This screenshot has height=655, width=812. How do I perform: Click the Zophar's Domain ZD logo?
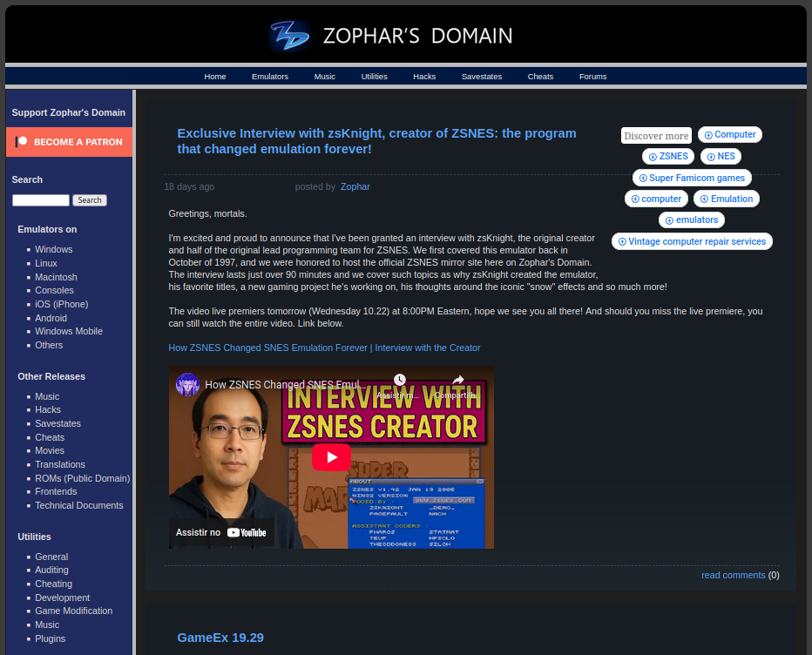[289, 37]
